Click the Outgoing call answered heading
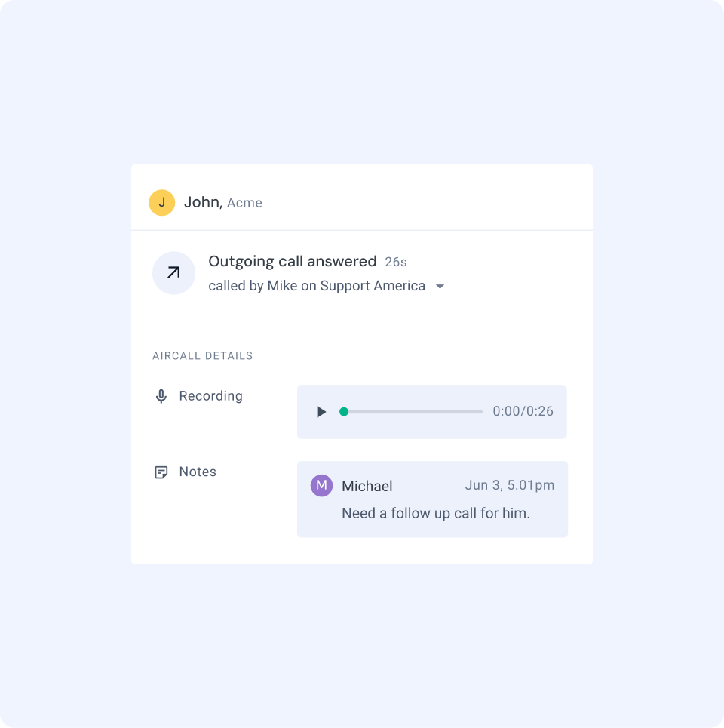724x728 pixels. pos(293,261)
